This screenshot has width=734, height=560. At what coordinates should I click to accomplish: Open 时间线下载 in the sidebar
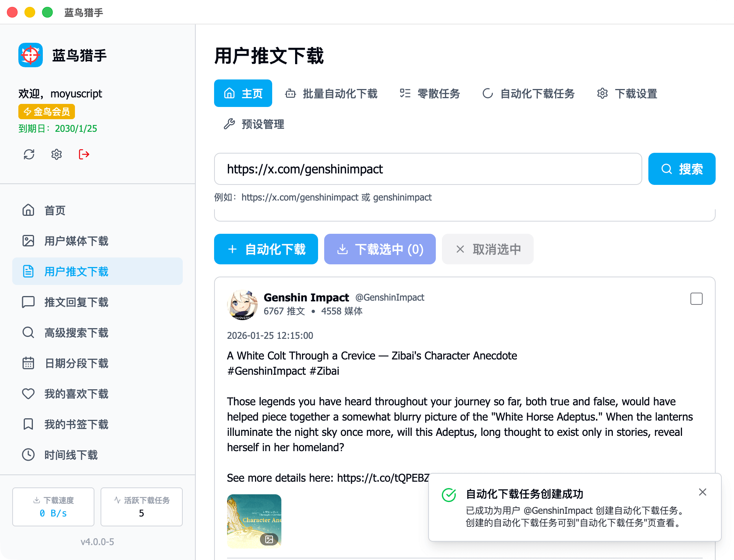click(71, 455)
